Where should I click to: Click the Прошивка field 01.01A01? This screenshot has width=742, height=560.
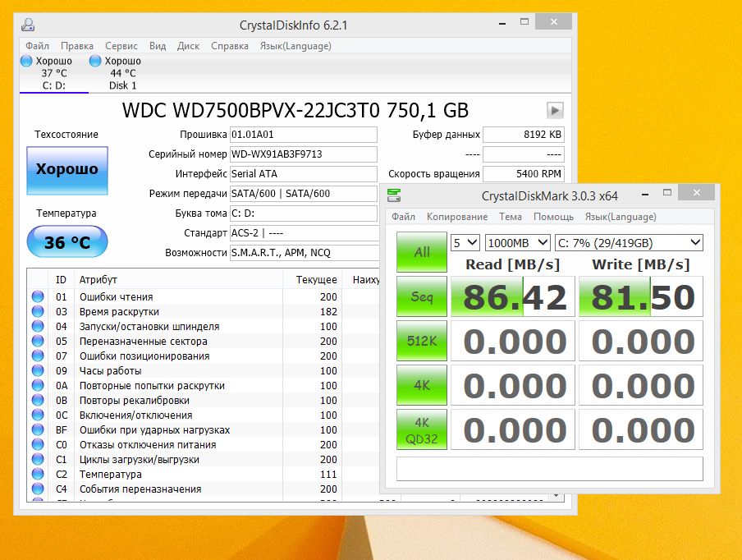point(304,135)
